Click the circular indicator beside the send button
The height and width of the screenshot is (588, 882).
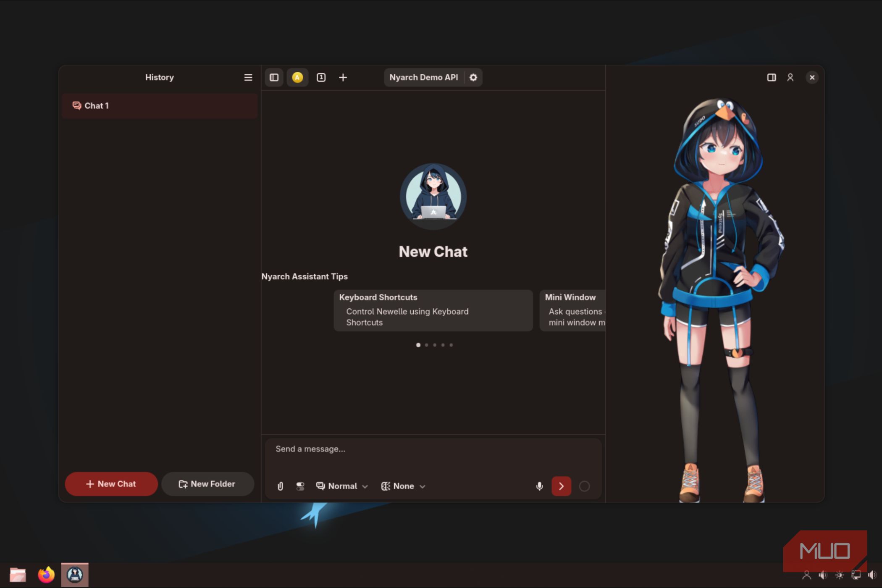(x=584, y=486)
